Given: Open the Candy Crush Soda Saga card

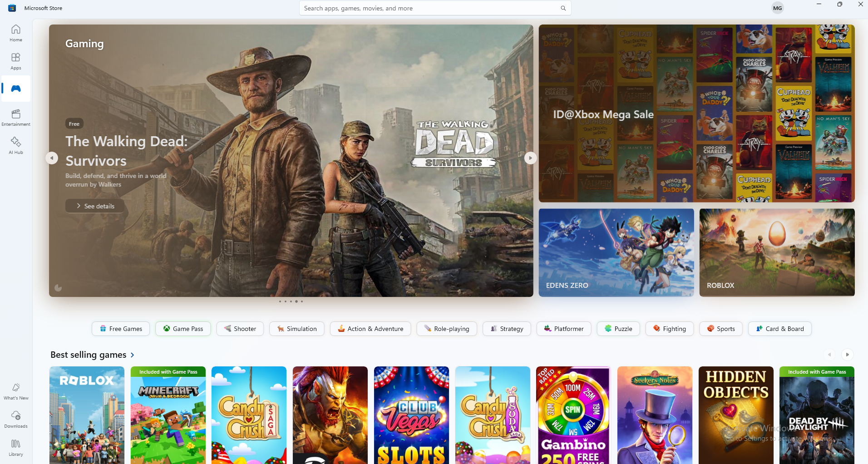Looking at the screenshot, I should coord(493,415).
